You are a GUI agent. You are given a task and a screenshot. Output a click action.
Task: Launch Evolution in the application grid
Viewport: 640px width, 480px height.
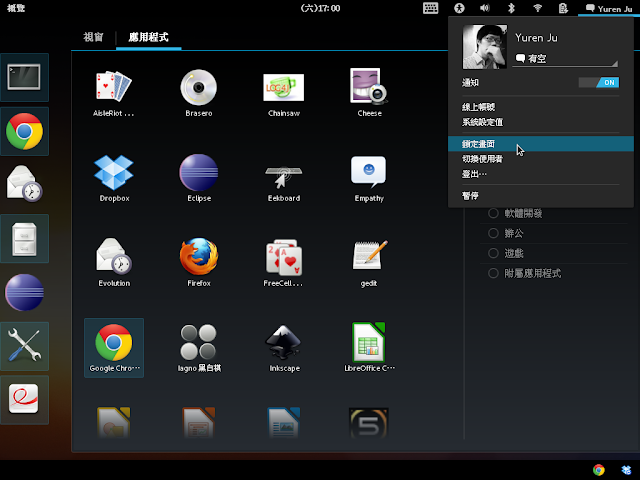click(114, 263)
